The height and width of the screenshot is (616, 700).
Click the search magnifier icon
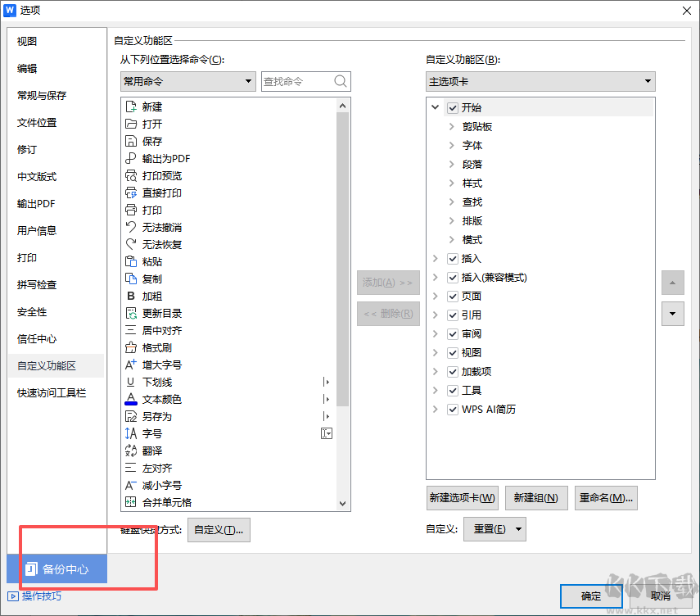341,81
